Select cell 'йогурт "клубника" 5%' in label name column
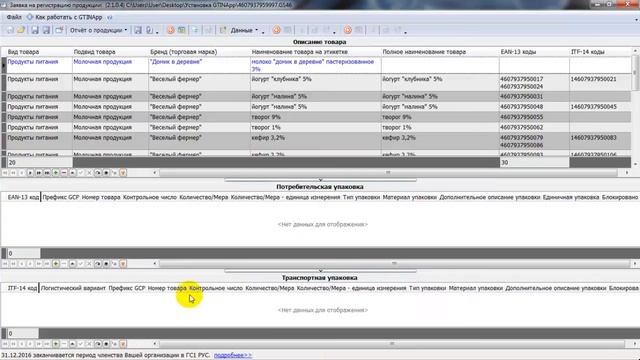Screen dimensions: 640x360 tap(316, 82)
